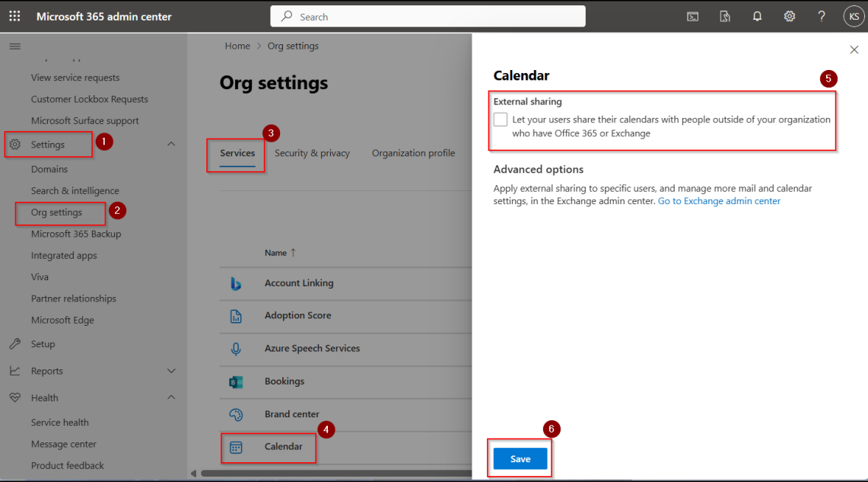Open the notifications bell
868x482 pixels.
pos(757,17)
